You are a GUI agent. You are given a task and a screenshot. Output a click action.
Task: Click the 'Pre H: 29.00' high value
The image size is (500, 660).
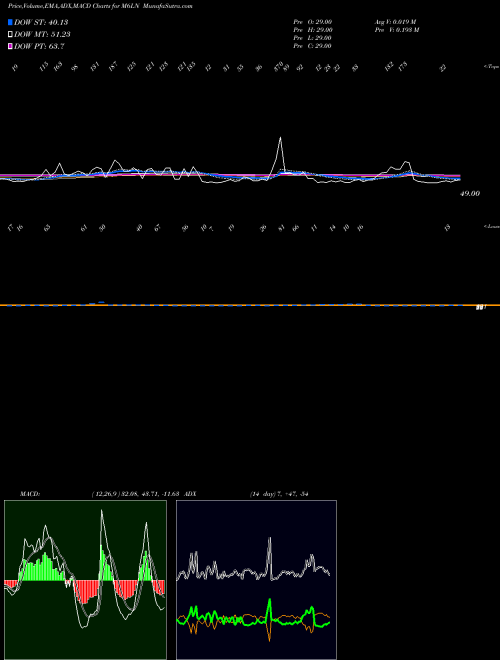pos(313,30)
